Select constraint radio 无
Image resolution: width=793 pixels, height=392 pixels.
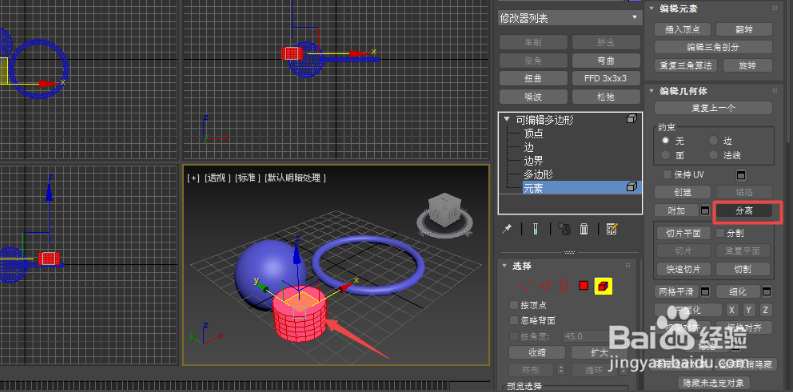pyautogui.click(x=665, y=141)
